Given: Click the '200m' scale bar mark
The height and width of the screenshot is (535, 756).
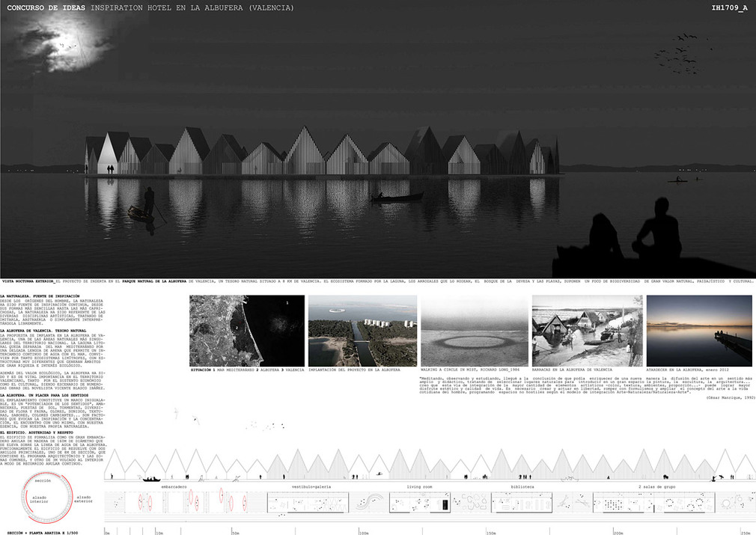Looking at the screenshot, I should (x=618, y=533).
